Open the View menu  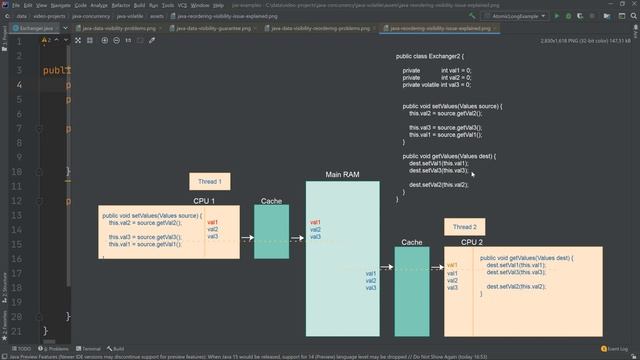click(x=41, y=5)
